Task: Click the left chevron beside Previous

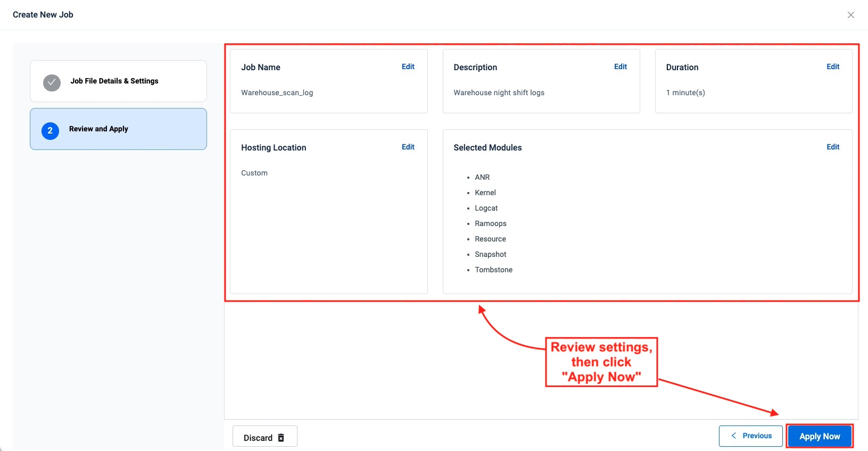Action: click(733, 436)
